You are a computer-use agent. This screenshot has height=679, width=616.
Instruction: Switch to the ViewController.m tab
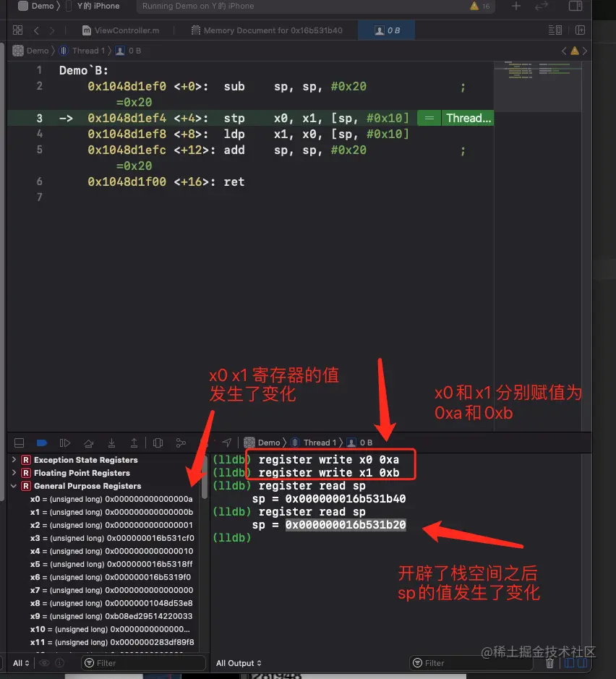click(x=127, y=30)
